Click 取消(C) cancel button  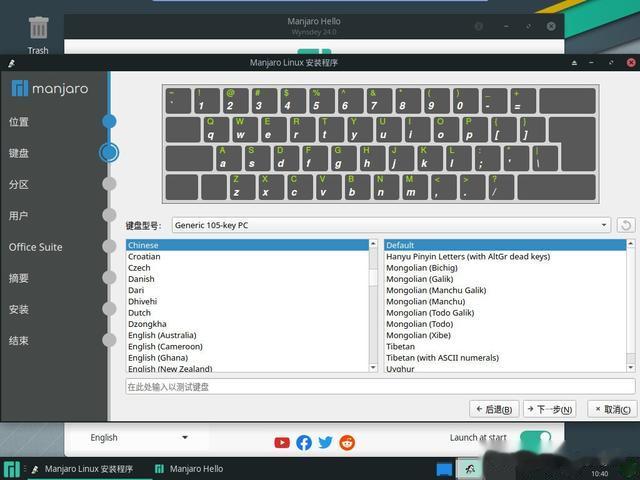click(x=612, y=409)
